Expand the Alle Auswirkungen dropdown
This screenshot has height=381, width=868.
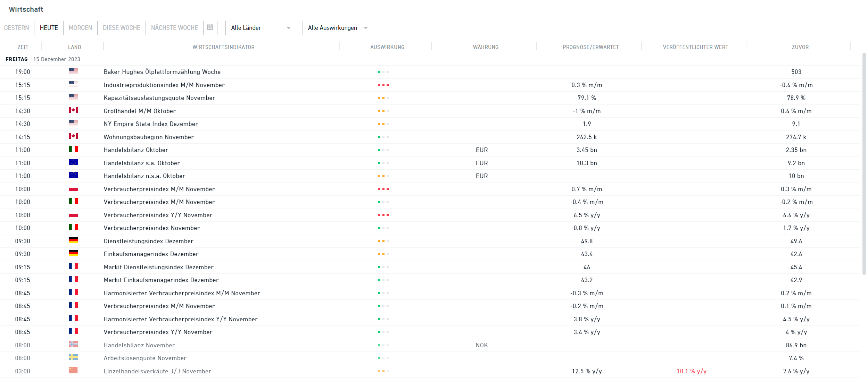pyautogui.click(x=332, y=28)
